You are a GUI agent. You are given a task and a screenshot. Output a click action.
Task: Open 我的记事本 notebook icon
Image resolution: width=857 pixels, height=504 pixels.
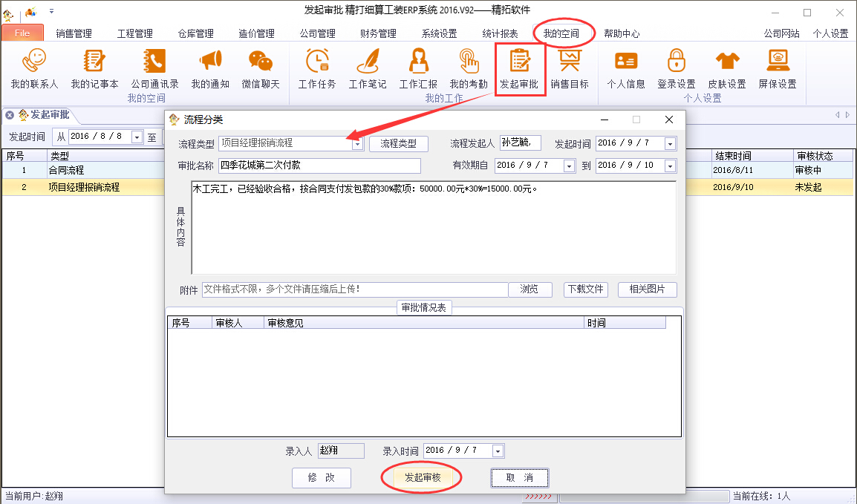(x=94, y=61)
